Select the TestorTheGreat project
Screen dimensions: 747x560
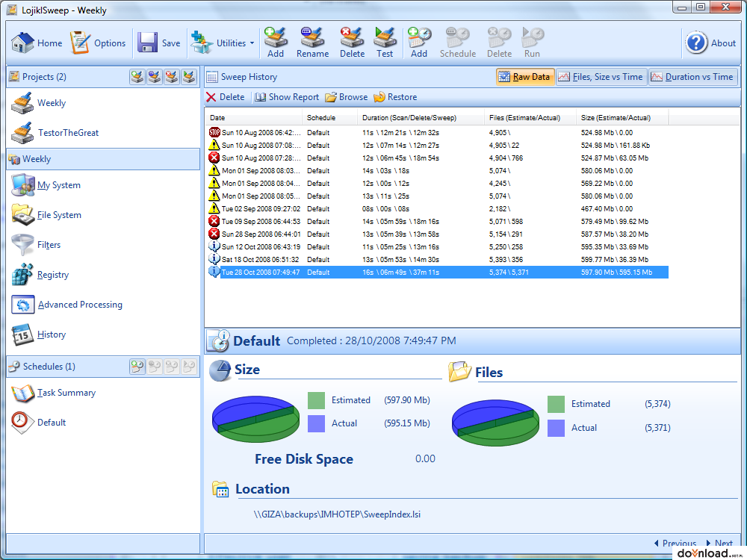pos(55,133)
